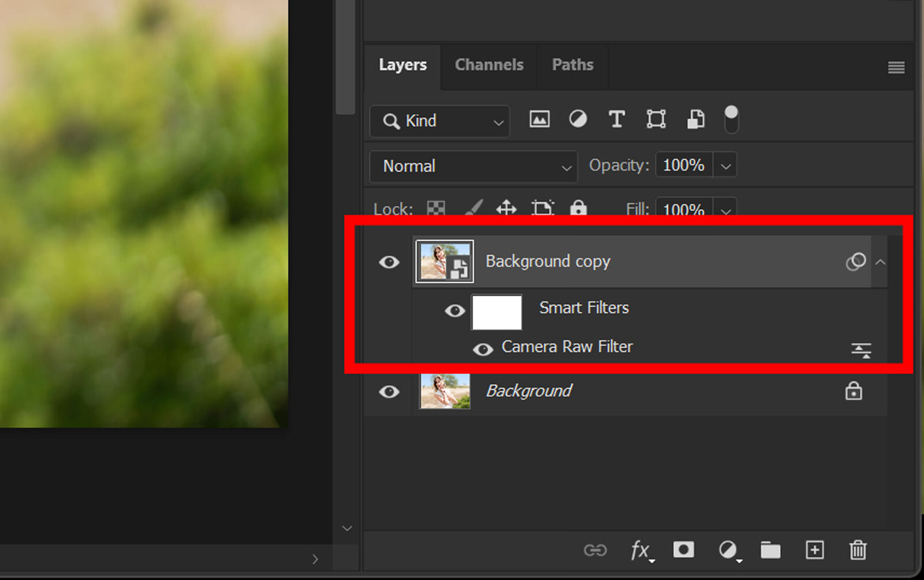
Task: Hide the Background layer
Action: click(x=389, y=392)
